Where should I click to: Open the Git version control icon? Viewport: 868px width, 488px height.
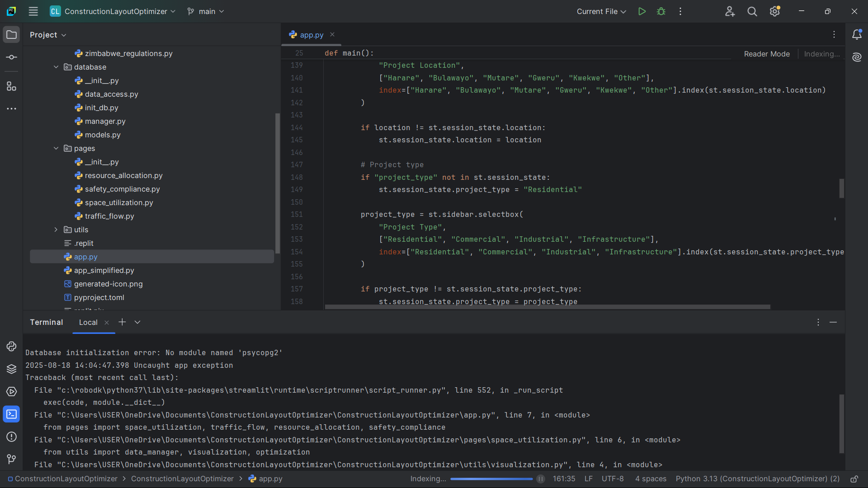pos(11,459)
